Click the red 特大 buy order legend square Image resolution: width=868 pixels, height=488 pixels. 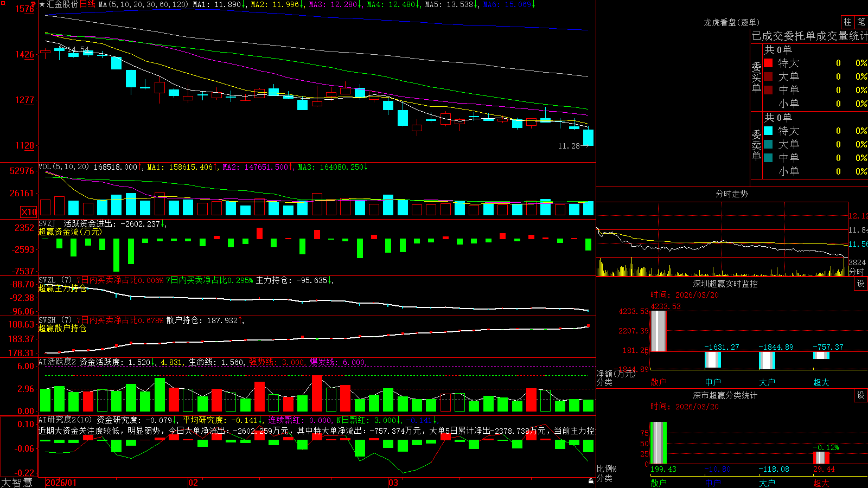coord(768,63)
